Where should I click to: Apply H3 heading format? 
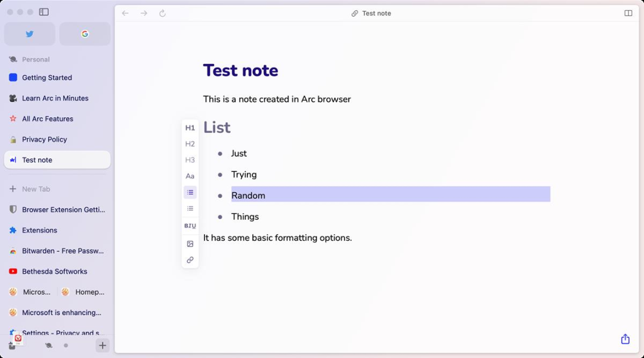[190, 160]
